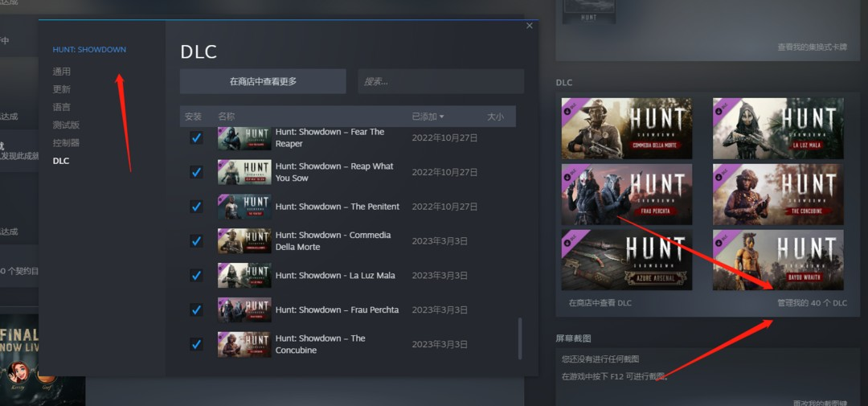
Task: Open Commedia Della Morte DLC store banner
Action: [626, 129]
